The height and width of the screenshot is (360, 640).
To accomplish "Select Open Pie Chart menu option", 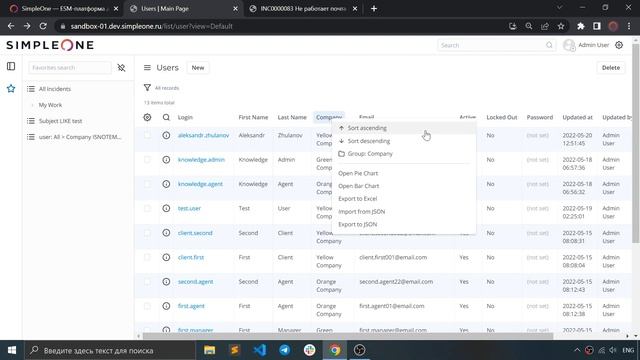I will pos(404,173).
